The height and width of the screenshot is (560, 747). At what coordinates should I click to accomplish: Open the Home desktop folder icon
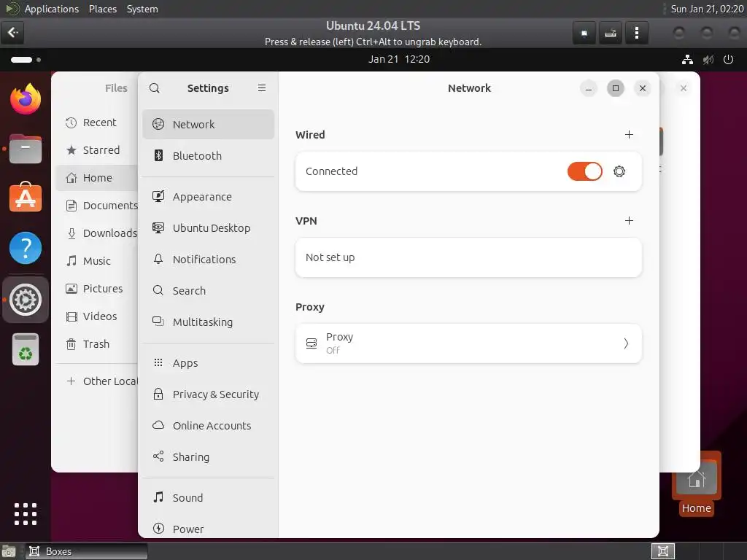tap(696, 483)
